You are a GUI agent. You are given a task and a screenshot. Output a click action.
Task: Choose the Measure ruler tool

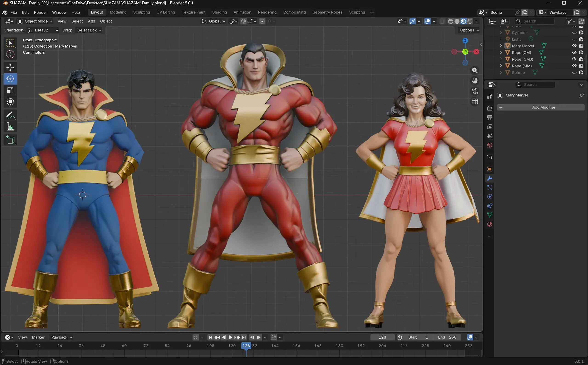[10, 127]
